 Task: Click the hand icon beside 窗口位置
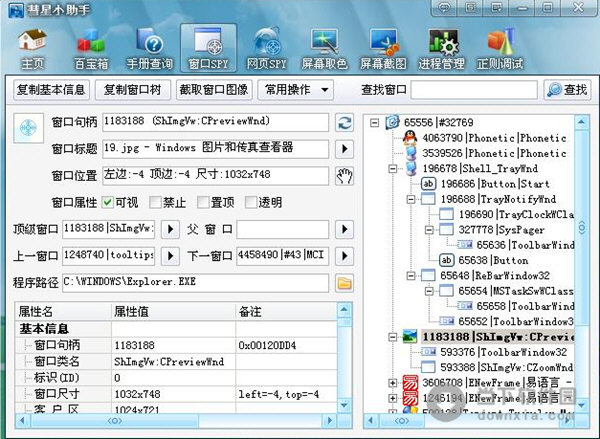tap(344, 176)
